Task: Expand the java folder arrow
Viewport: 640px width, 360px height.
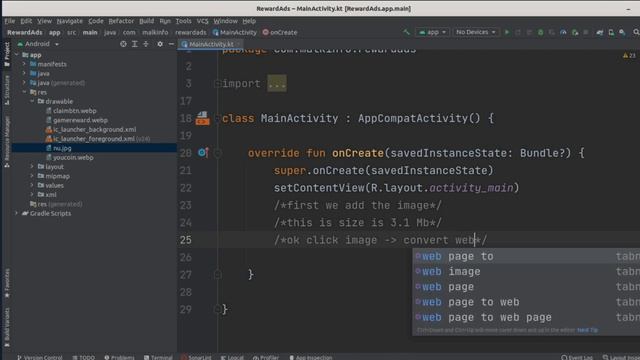Action: [x=24, y=73]
